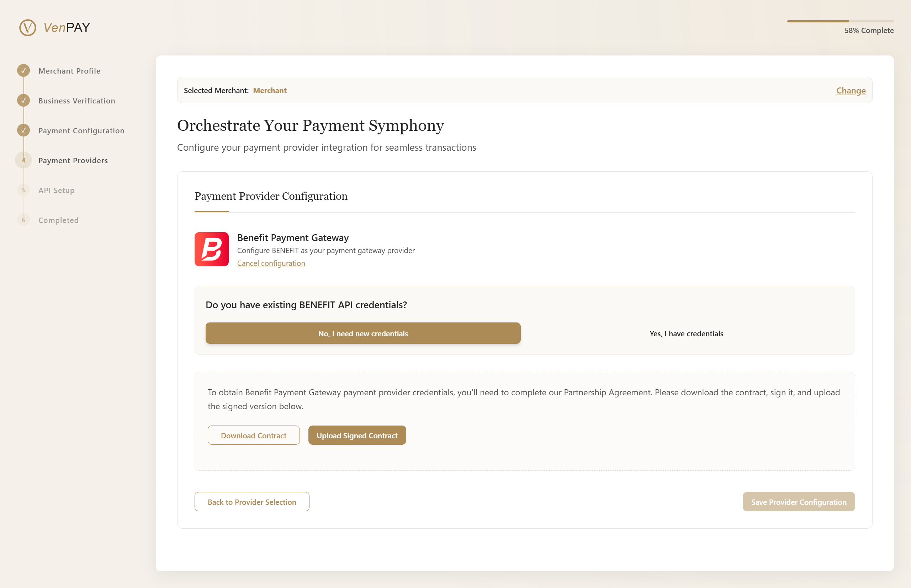Click the red Benefit gateway logo
This screenshot has height=588, width=911.
[212, 249]
